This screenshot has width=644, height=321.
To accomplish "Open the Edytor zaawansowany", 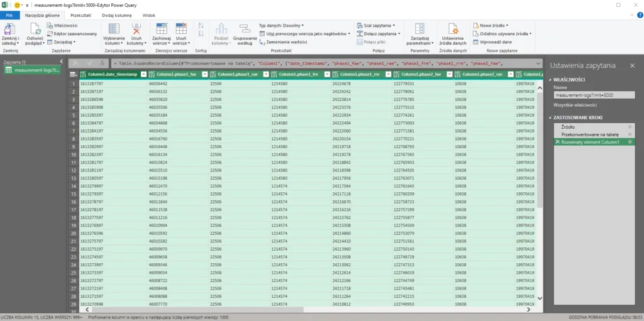I will [72, 34].
